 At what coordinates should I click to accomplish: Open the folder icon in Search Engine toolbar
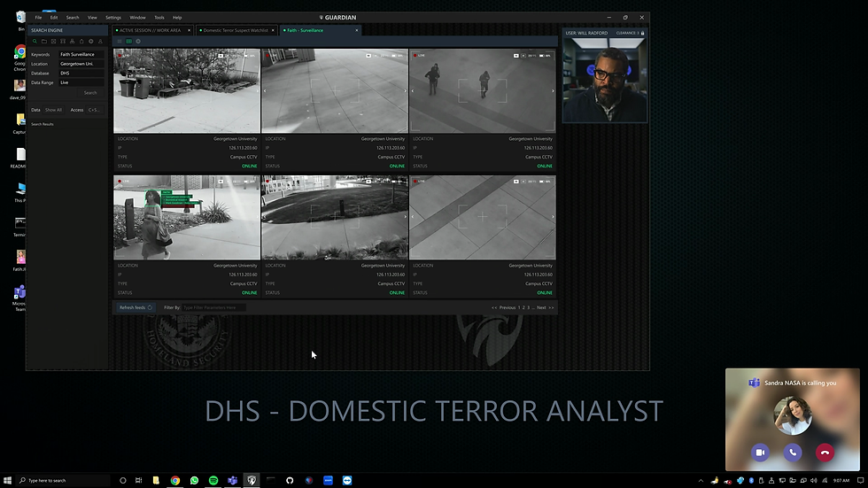coord(43,42)
